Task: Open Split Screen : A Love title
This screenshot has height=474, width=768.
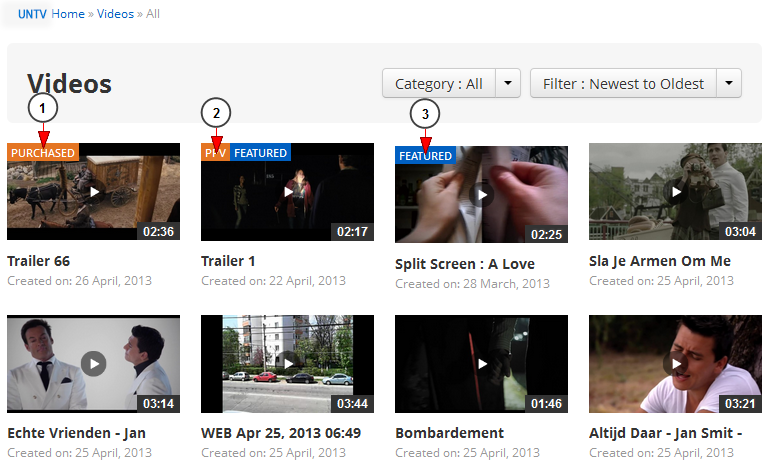Action: tap(464, 265)
